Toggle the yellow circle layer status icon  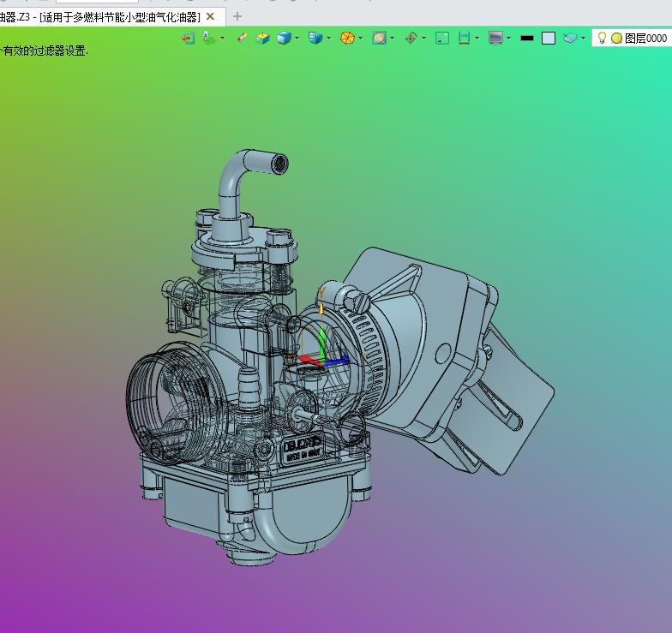(x=616, y=39)
